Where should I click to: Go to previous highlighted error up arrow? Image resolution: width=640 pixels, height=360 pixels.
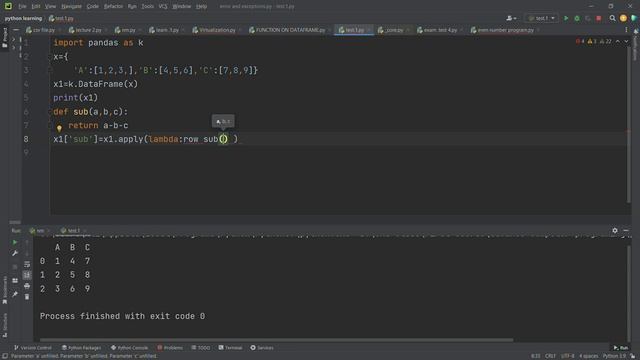tap(618, 41)
